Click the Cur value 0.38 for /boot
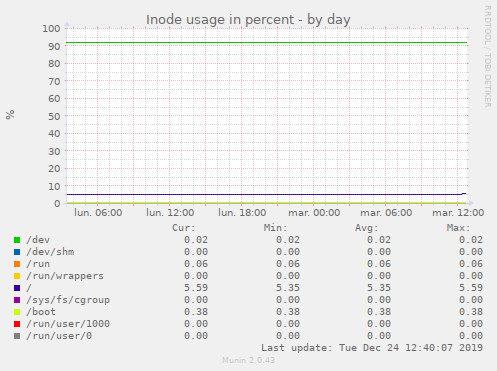497x371 pixels. pyautogui.click(x=196, y=312)
